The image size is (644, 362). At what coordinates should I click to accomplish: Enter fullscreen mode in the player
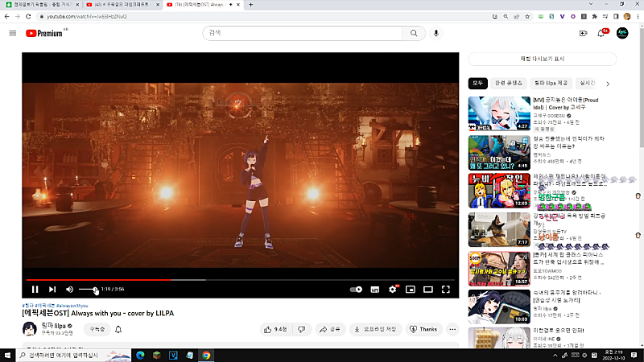click(x=446, y=290)
